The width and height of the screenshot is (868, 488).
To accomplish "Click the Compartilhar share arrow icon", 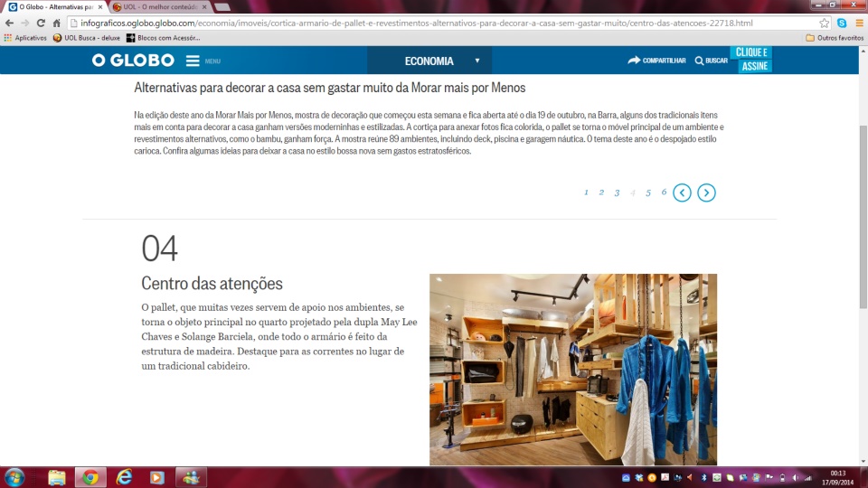I will pos(634,61).
